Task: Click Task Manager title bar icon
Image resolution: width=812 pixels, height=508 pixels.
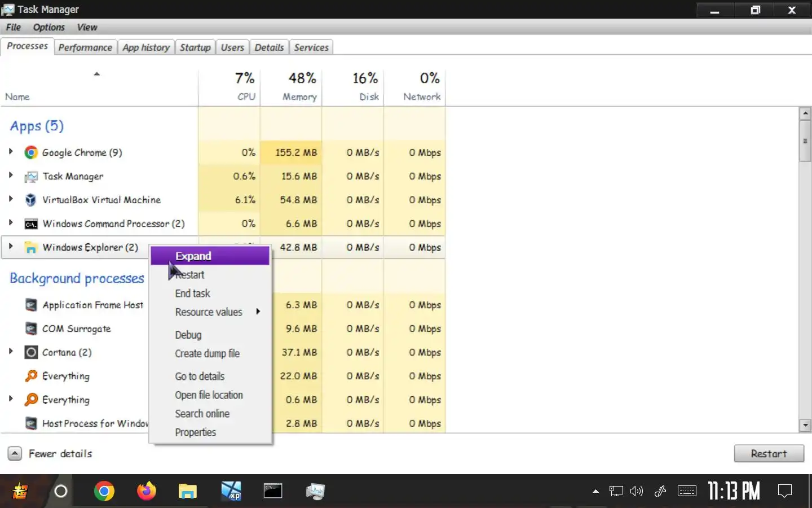Action: 8,10
